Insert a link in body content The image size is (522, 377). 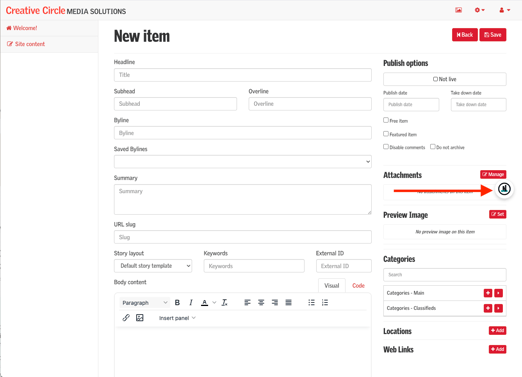point(126,318)
